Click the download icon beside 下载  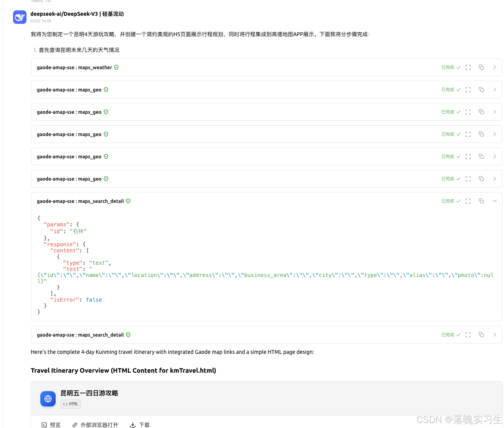pyautogui.click(x=133, y=425)
